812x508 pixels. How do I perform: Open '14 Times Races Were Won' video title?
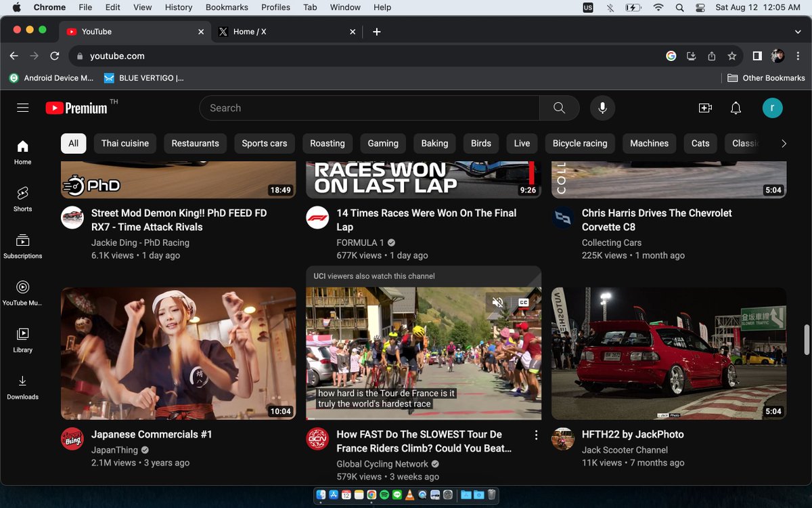tap(426, 220)
